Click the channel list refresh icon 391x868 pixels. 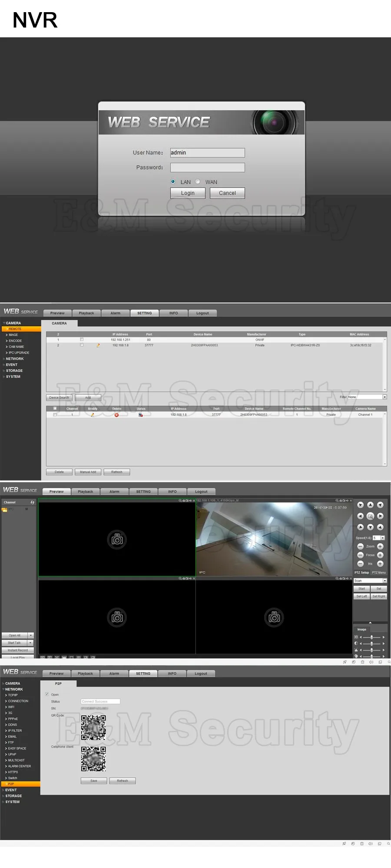(x=32, y=502)
